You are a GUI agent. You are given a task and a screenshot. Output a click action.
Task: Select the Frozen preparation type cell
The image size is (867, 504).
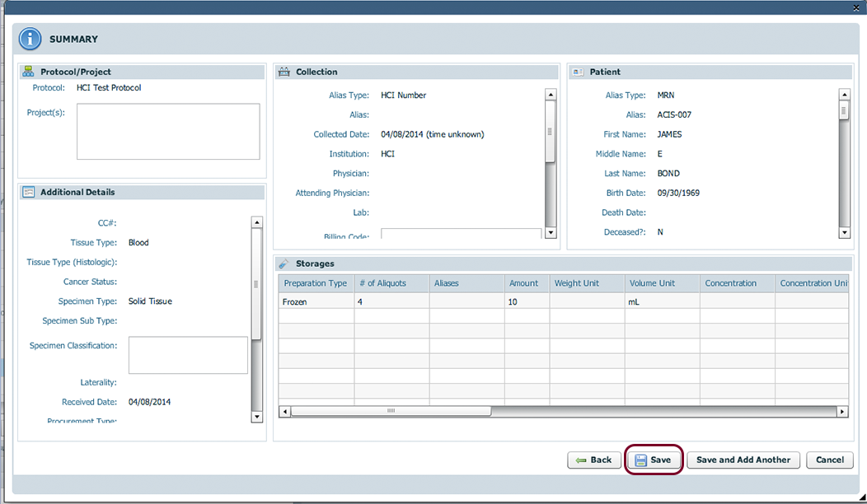tap(316, 301)
